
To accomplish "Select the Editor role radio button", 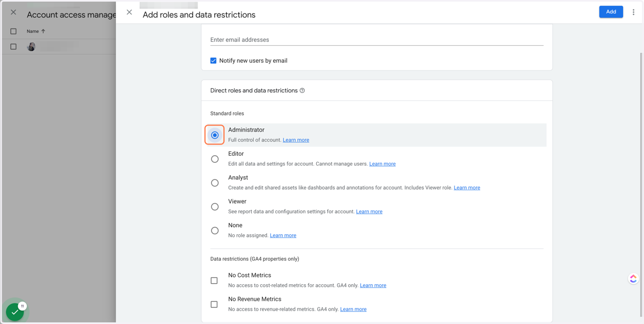I will click(215, 159).
